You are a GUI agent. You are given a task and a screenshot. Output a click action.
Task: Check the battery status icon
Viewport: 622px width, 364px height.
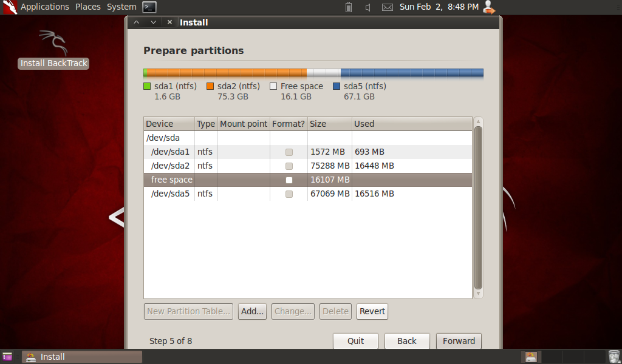point(348,7)
